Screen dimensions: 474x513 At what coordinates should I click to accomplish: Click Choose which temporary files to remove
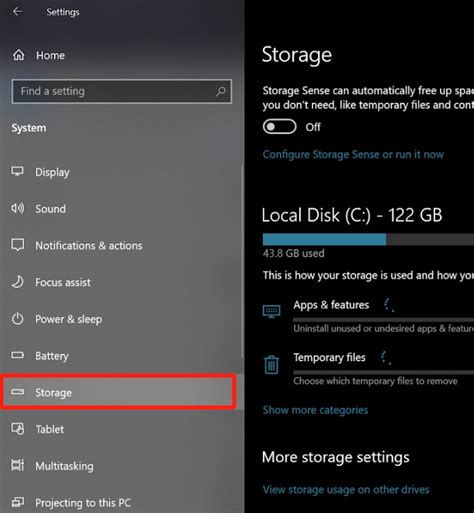pyautogui.click(x=375, y=381)
